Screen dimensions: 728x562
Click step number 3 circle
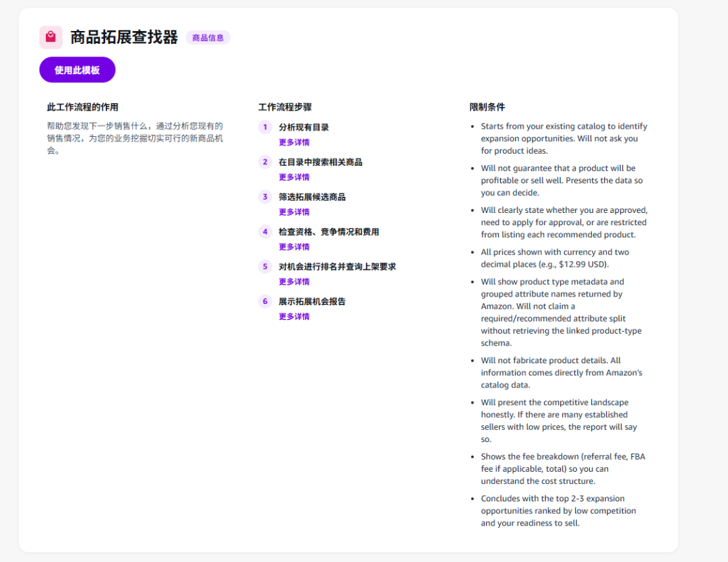(265, 197)
